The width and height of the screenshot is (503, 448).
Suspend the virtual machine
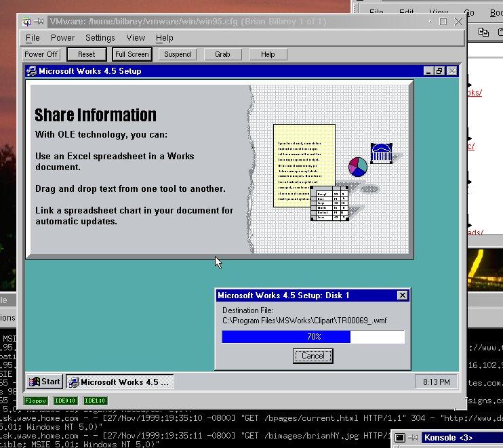tap(178, 54)
